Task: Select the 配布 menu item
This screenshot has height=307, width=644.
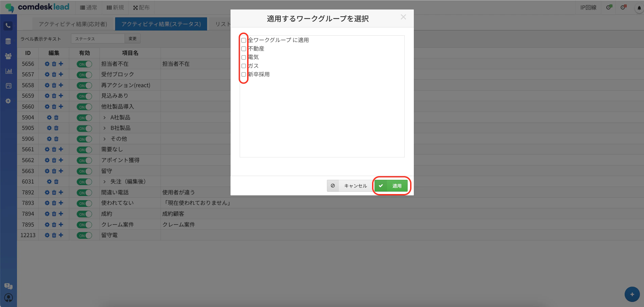Action: click(141, 7)
